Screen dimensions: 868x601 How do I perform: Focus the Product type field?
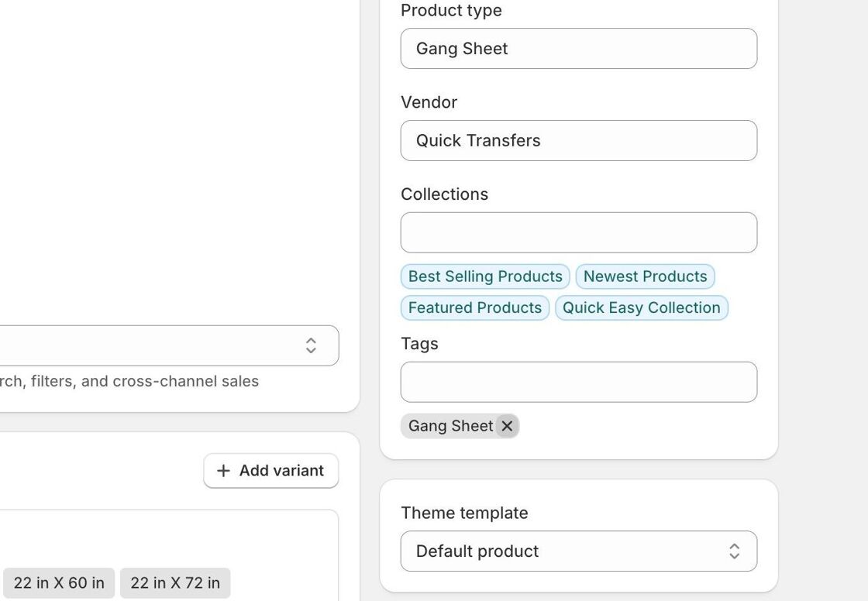point(579,49)
